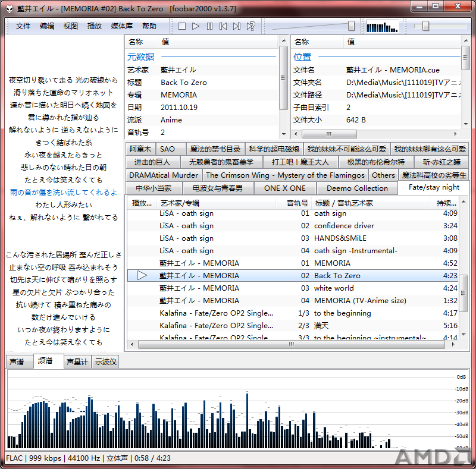Sort playlist by 音轨号 column header
Screen dimensions: 476x469
point(293,203)
